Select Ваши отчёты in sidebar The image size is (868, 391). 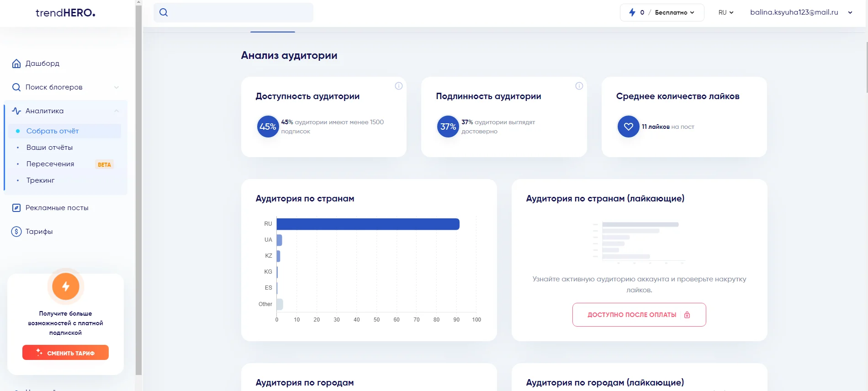click(49, 148)
